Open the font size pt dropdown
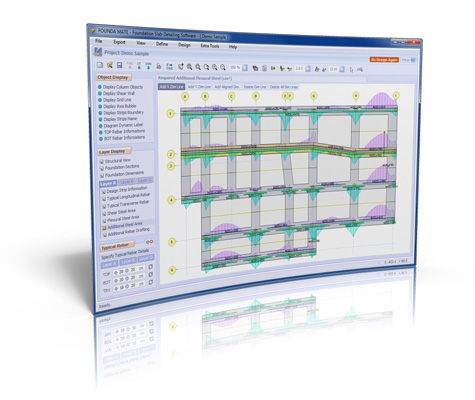Viewport: 475px width, 400px height. (342, 70)
